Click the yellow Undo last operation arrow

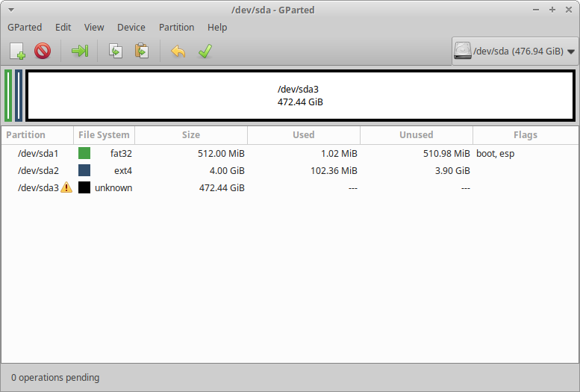[178, 51]
